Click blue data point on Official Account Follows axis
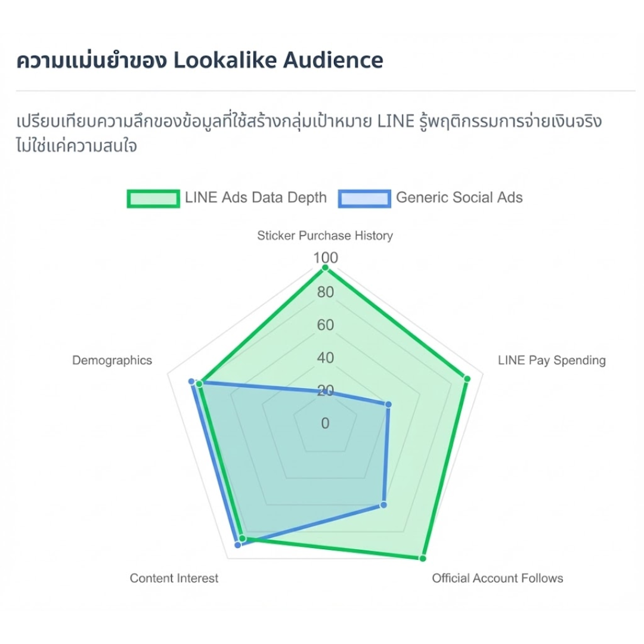 coord(384,505)
